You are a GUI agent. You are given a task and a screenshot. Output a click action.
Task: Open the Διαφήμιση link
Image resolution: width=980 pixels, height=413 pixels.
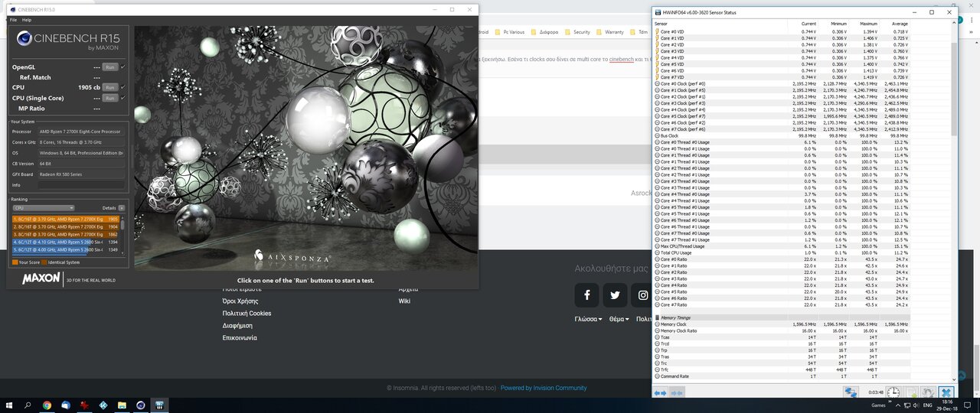click(237, 326)
